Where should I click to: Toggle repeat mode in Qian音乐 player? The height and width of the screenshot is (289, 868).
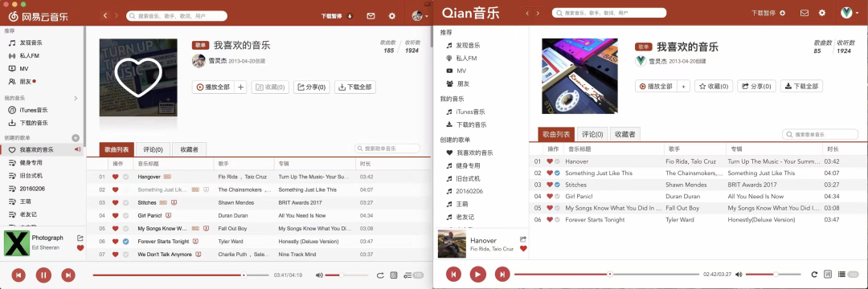click(813, 274)
